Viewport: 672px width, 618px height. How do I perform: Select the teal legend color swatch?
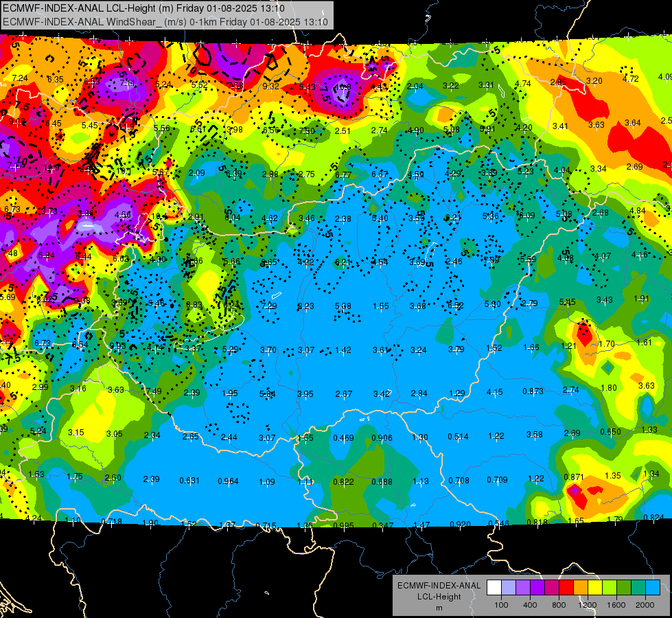pyautogui.click(x=638, y=588)
